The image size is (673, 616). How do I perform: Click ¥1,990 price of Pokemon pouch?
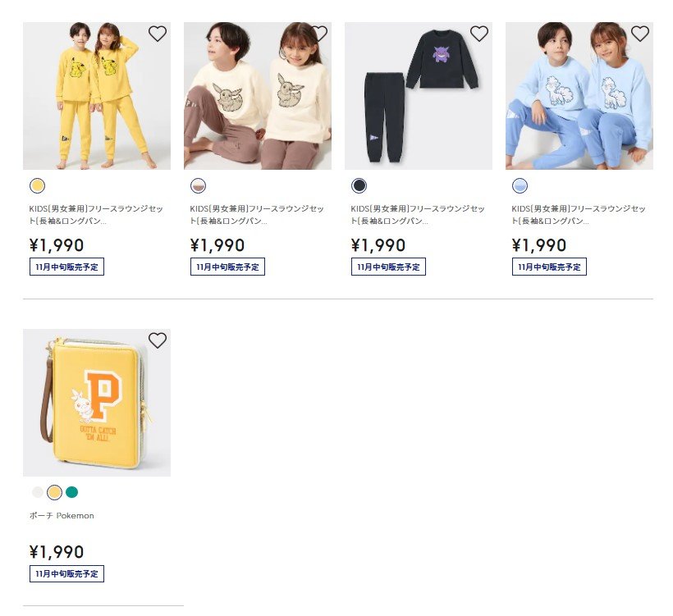tap(57, 552)
